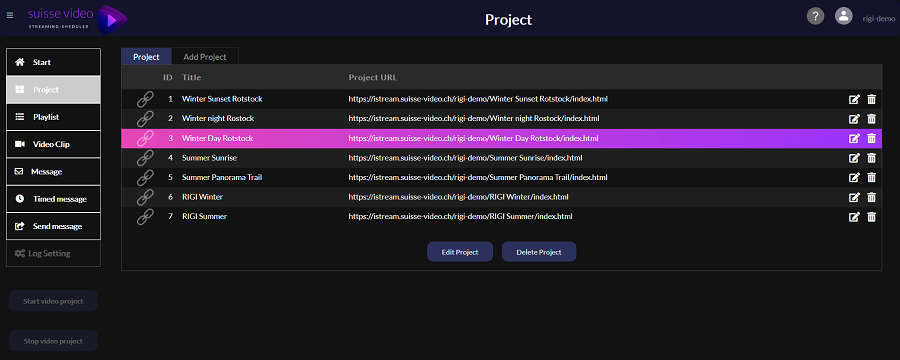
Task: Click the suisse video logo
Action: pos(77,19)
